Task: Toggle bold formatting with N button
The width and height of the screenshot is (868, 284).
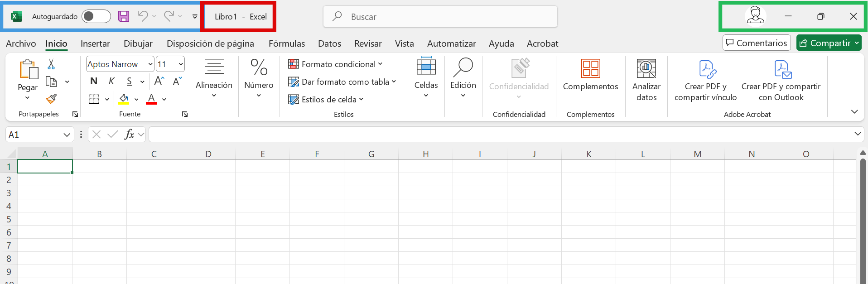Action: pyautogui.click(x=94, y=81)
